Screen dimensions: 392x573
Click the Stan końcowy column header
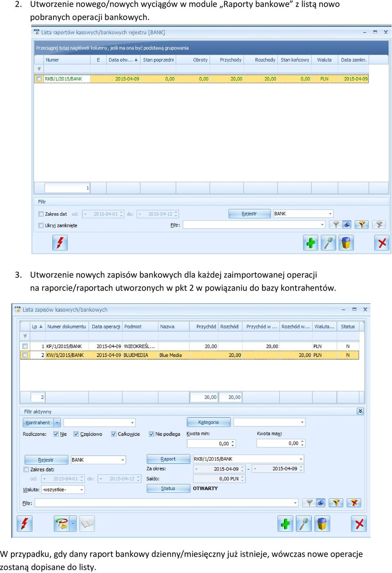294,60
